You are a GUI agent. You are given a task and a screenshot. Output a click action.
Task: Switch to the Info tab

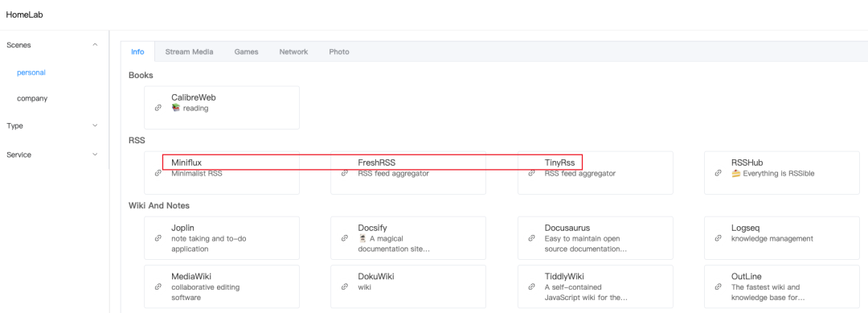click(137, 51)
